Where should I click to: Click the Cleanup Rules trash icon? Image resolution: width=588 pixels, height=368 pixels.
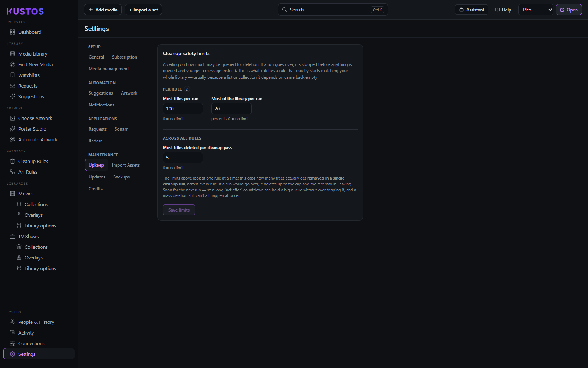[x=12, y=161]
